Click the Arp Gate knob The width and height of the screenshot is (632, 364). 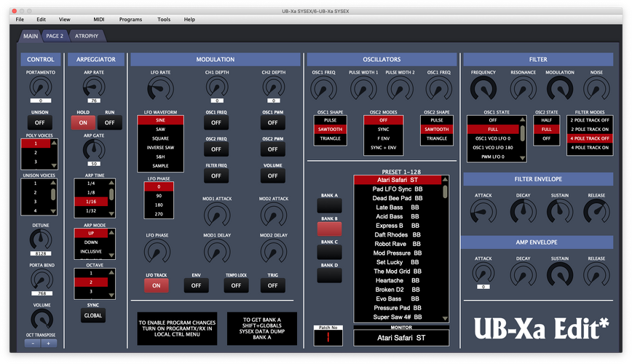pyautogui.click(x=94, y=150)
